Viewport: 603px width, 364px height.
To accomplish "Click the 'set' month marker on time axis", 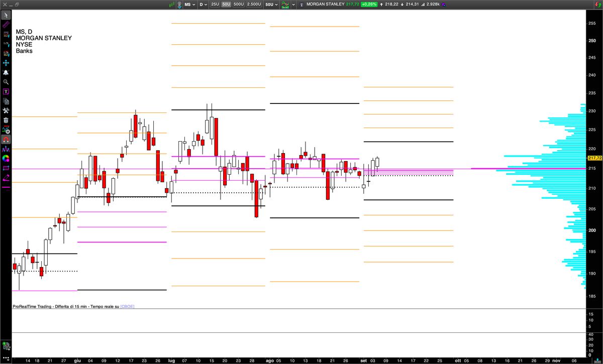I will pos(363,360).
